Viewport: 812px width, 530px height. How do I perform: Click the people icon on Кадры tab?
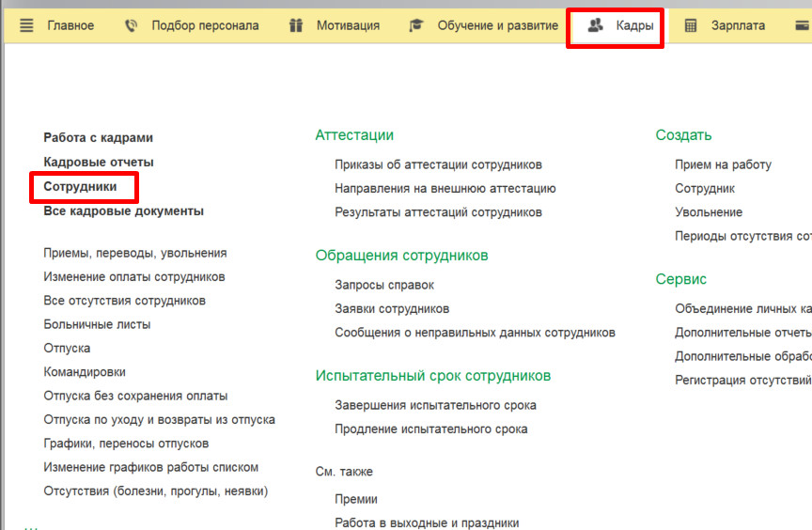coord(595,25)
